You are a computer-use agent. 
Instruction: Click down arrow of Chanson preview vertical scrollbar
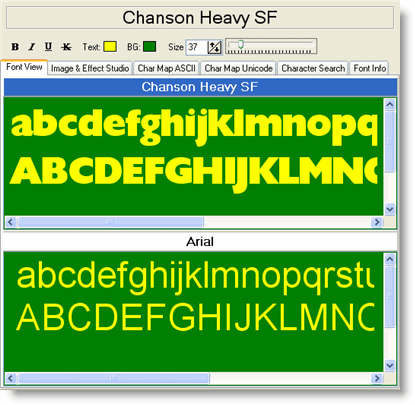(x=390, y=209)
